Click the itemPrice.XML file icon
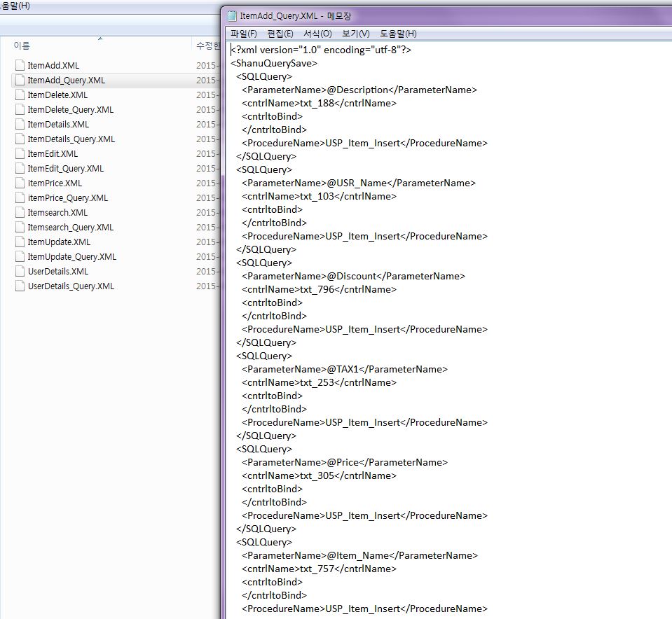The image size is (672, 619). point(20,183)
